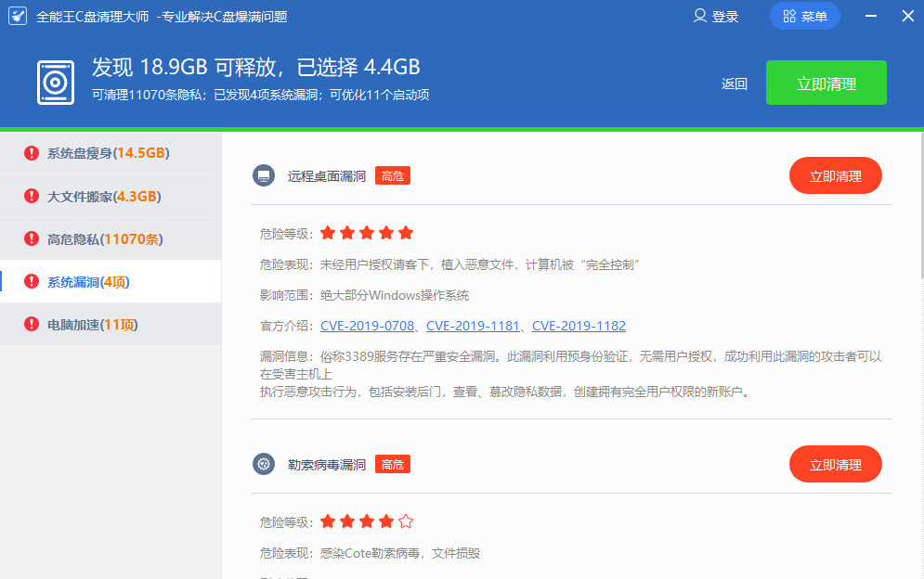Open the CVE-2019-1182 link
Image resolution: width=924 pixels, height=579 pixels.
point(579,326)
